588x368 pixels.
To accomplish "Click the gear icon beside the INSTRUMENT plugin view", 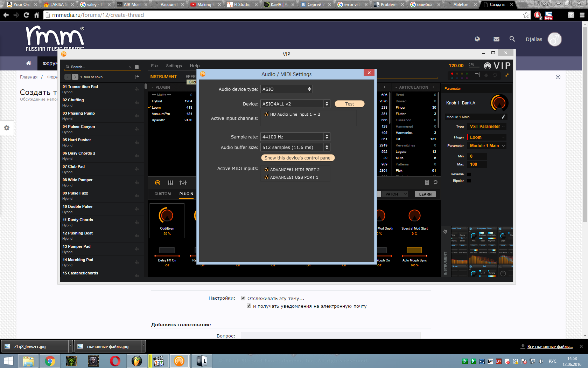I will coord(445,232).
